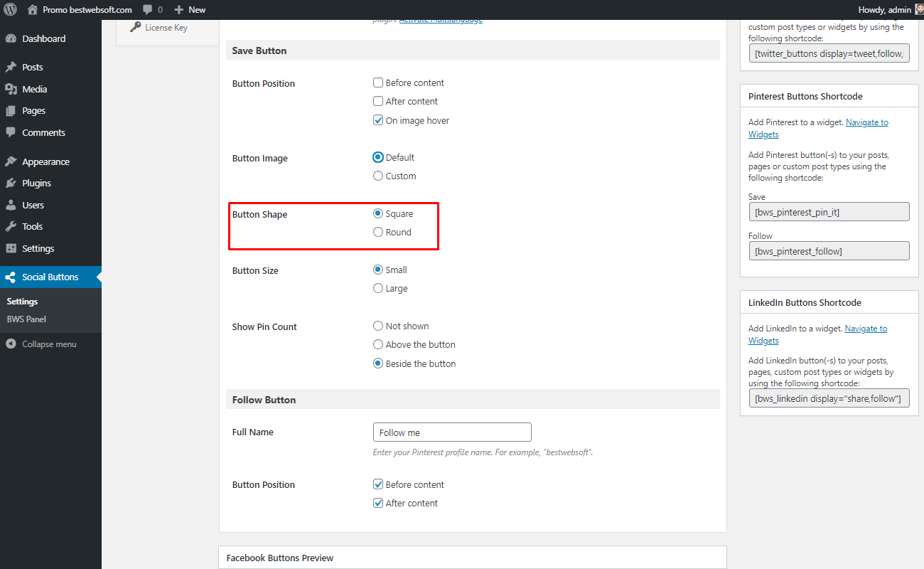The height and width of the screenshot is (569, 924).
Task: Open Settings submenu under Social Buttons
Action: coord(22,302)
